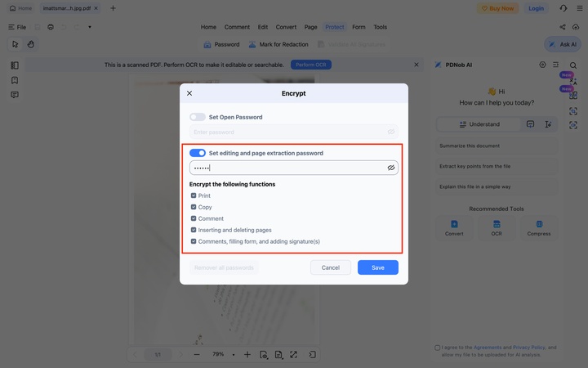Image resolution: width=588 pixels, height=368 pixels.
Task: Click the Buy Now button
Action: tap(497, 8)
